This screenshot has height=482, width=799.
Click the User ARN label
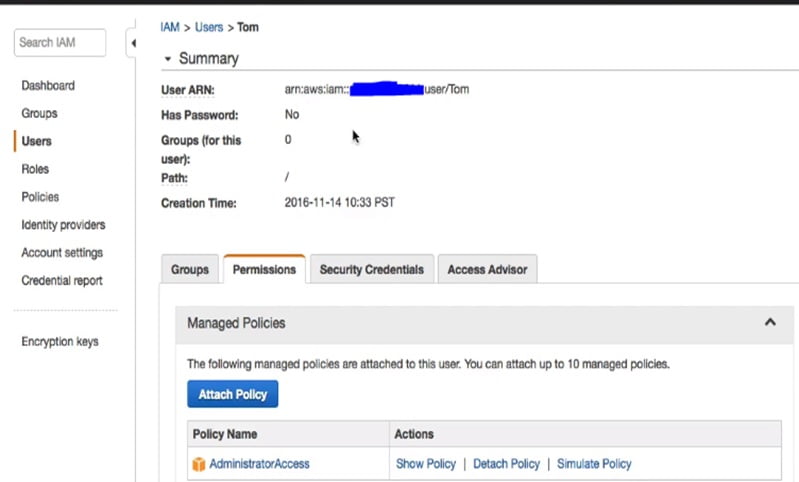[x=188, y=90]
